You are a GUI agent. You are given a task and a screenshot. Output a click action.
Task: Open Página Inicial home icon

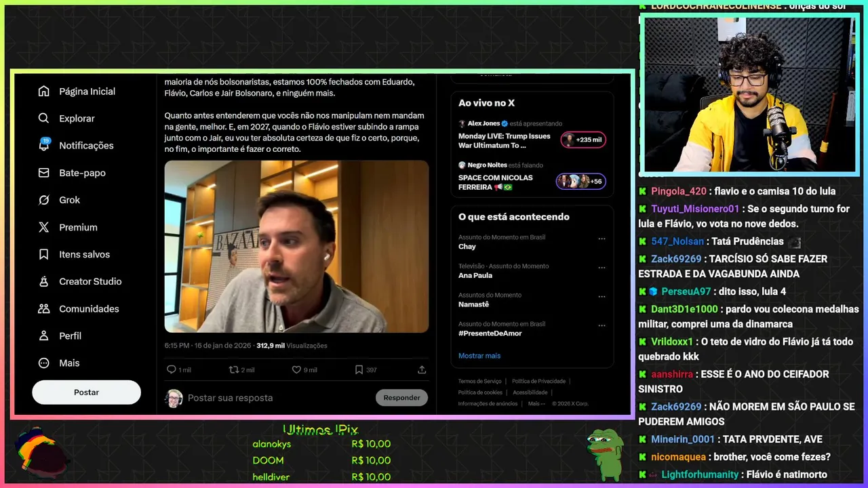[x=44, y=91]
